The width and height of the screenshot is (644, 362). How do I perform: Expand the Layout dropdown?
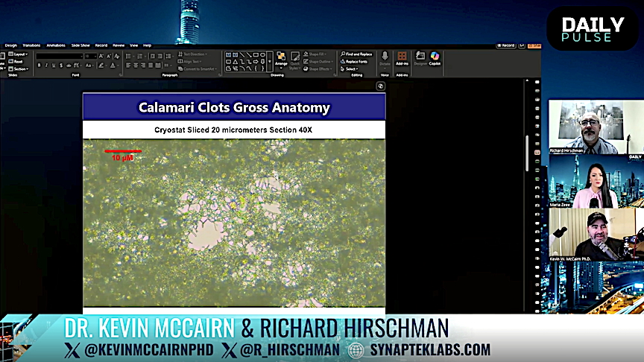click(x=19, y=54)
